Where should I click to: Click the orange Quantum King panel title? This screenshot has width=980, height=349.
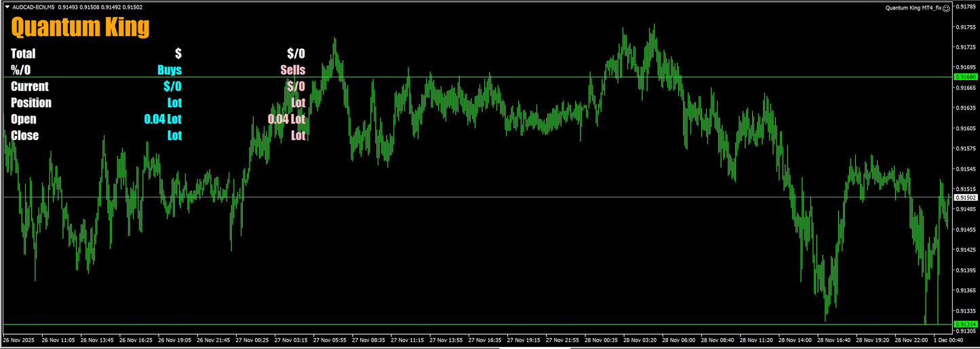point(80,28)
